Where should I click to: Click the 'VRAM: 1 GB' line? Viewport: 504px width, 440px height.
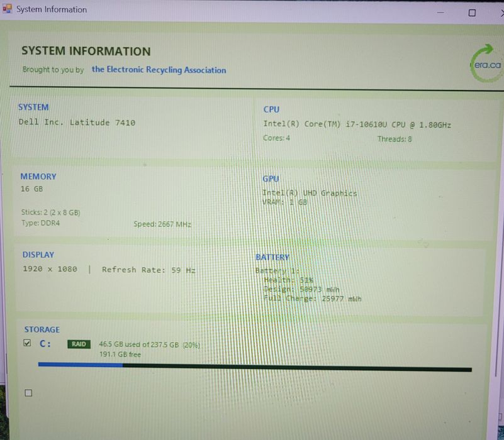pyautogui.click(x=284, y=202)
